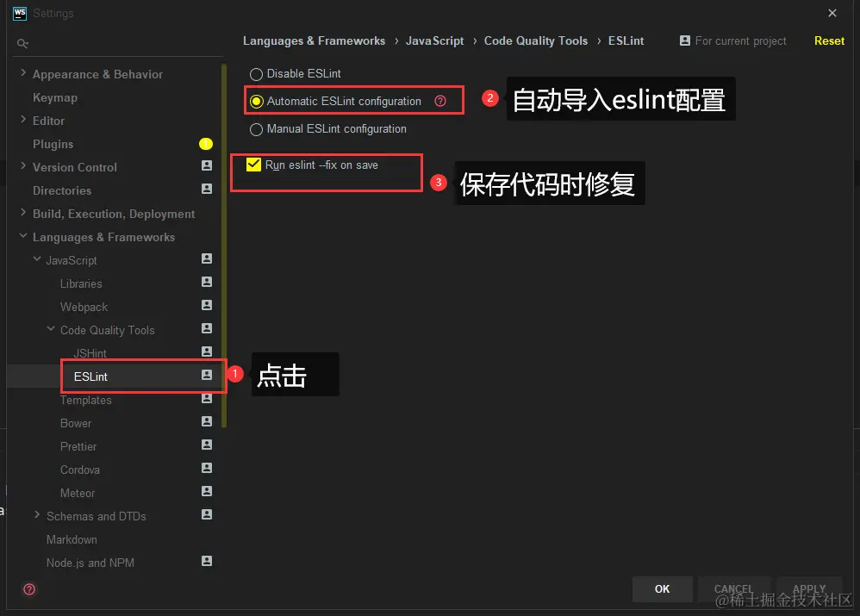Click the Apply button
This screenshot has width=860, height=616.
point(809,589)
